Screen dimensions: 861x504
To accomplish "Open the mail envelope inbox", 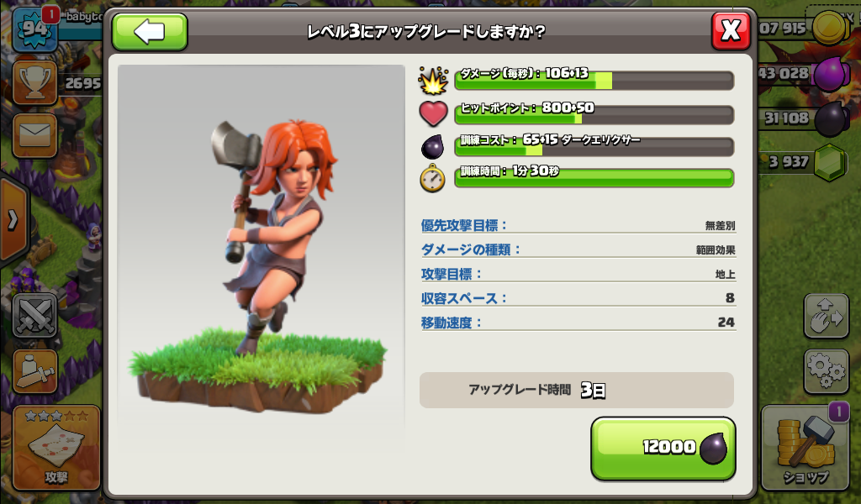I will click(34, 135).
